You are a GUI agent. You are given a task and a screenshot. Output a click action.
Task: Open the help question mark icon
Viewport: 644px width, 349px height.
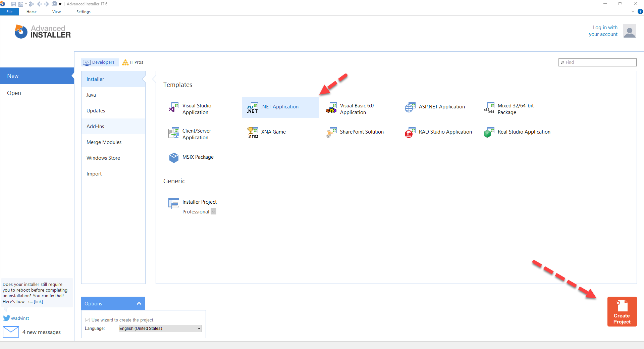tap(640, 11)
